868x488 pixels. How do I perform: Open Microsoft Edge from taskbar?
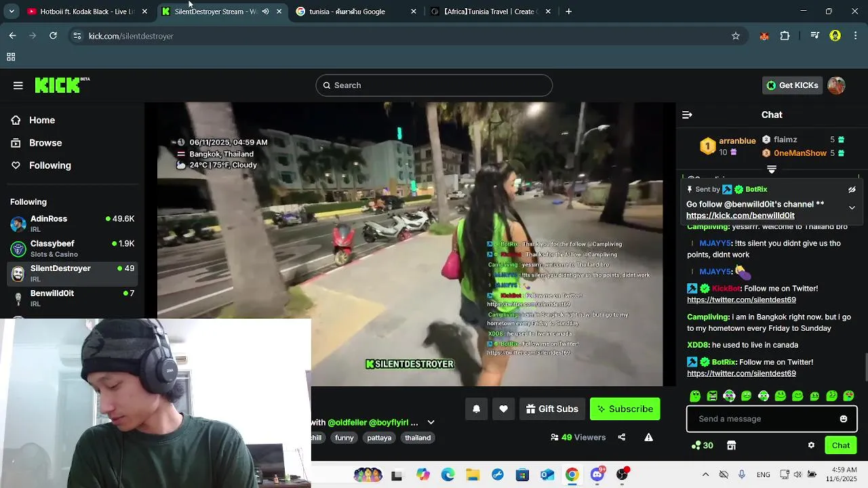[448, 475]
